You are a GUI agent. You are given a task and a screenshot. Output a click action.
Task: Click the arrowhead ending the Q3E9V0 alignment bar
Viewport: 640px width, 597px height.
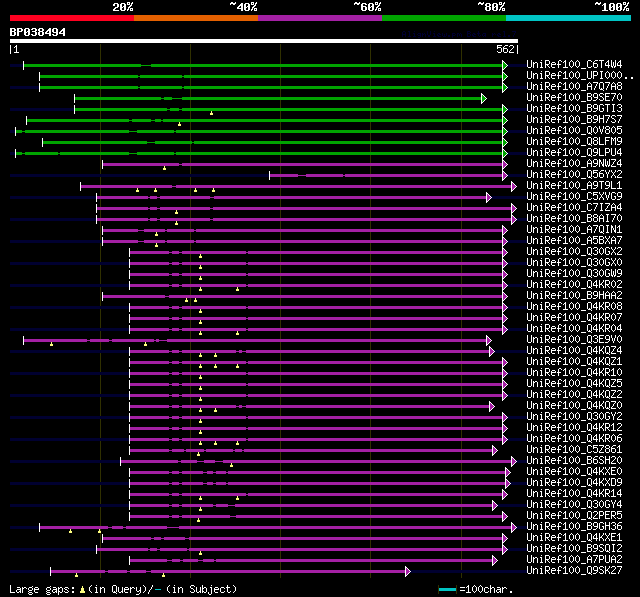tap(489, 340)
